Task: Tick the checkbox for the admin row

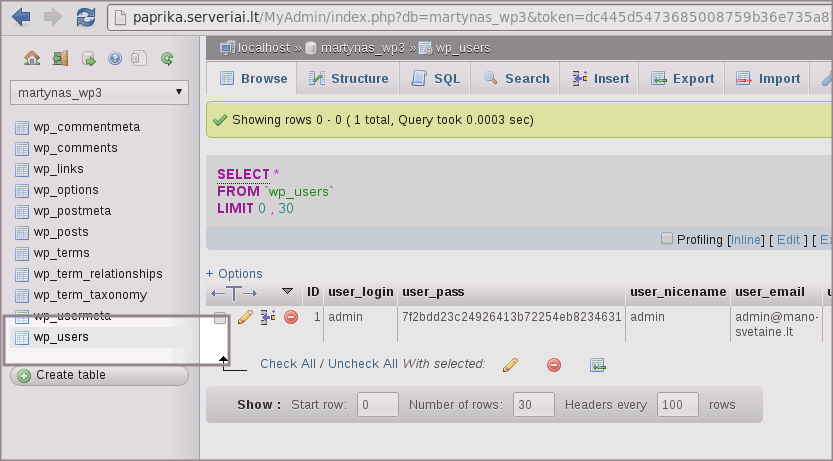Action: coord(220,318)
